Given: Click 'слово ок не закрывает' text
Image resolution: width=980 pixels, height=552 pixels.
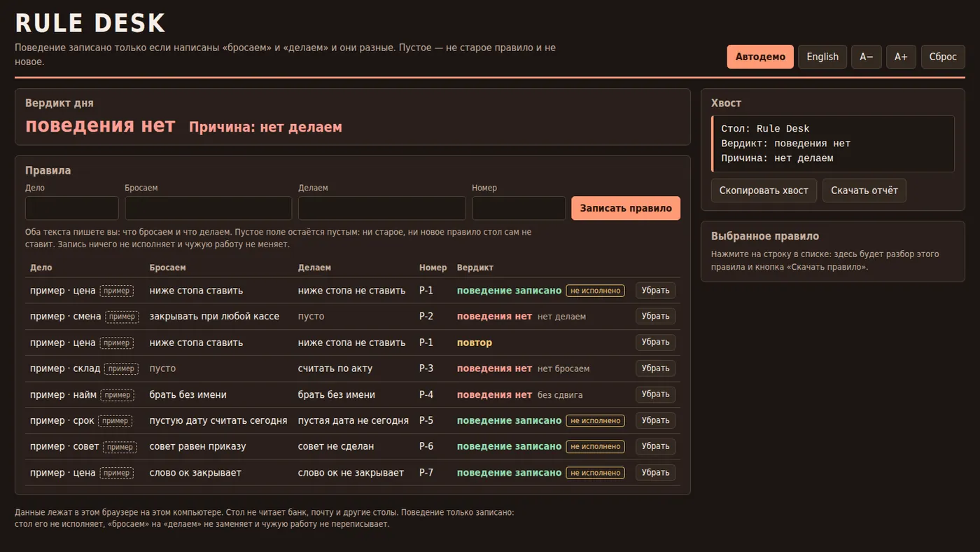Looking at the screenshot, I should [x=351, y=473].
